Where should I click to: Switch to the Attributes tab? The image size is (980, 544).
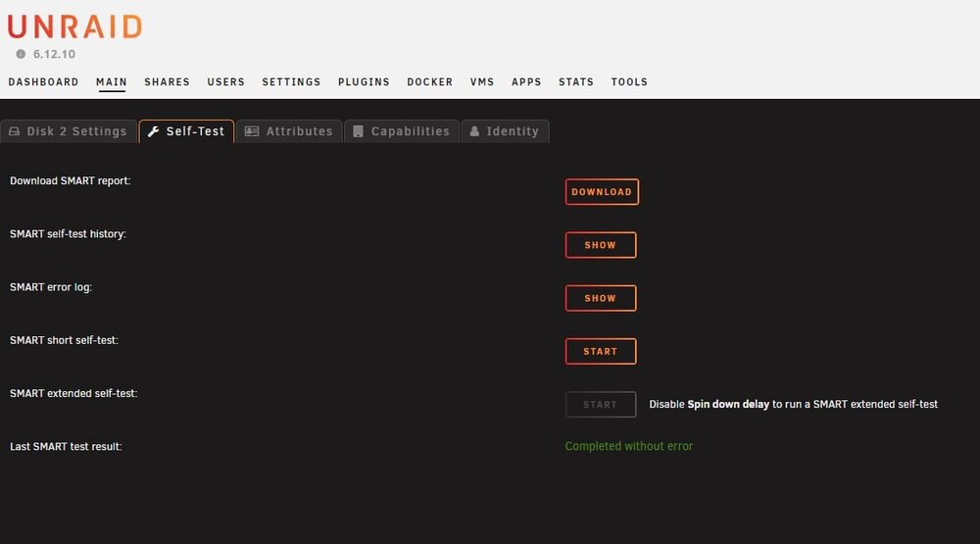pos(289,131)
